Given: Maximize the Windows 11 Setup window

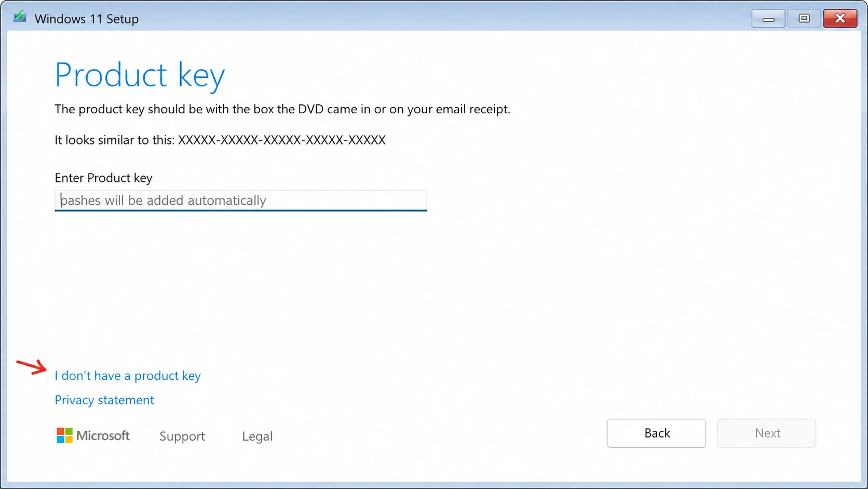Looking at the screenshot, I should (804, 19).
